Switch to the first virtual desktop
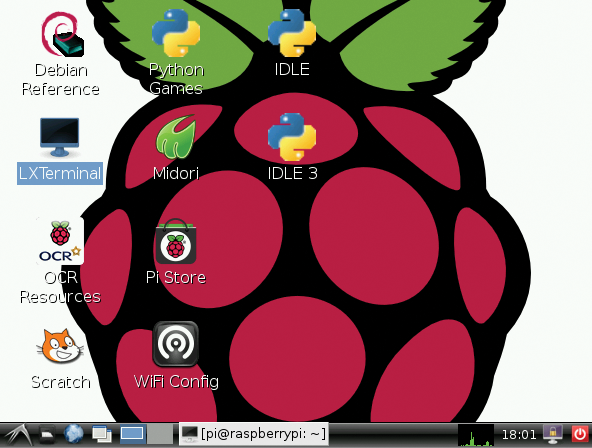This screenshot has width=592, height=448. click(x=132, y=434)
